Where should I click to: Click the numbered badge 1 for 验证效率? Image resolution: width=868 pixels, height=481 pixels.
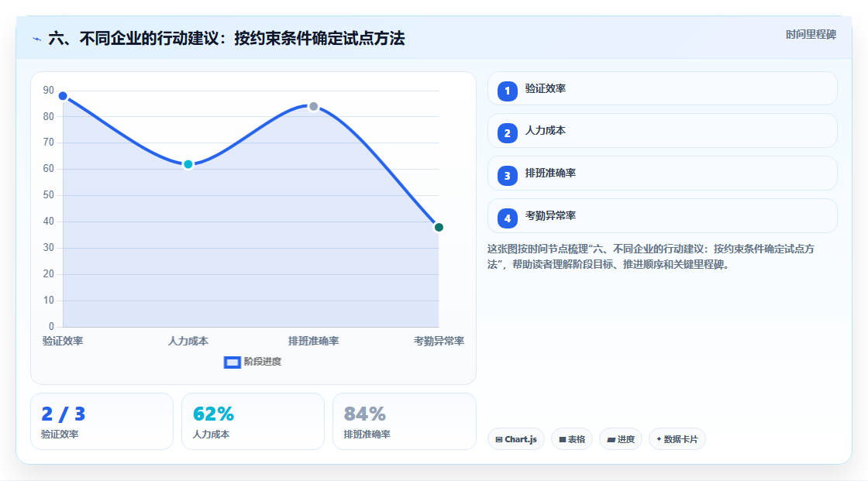[x=507, y=91]
